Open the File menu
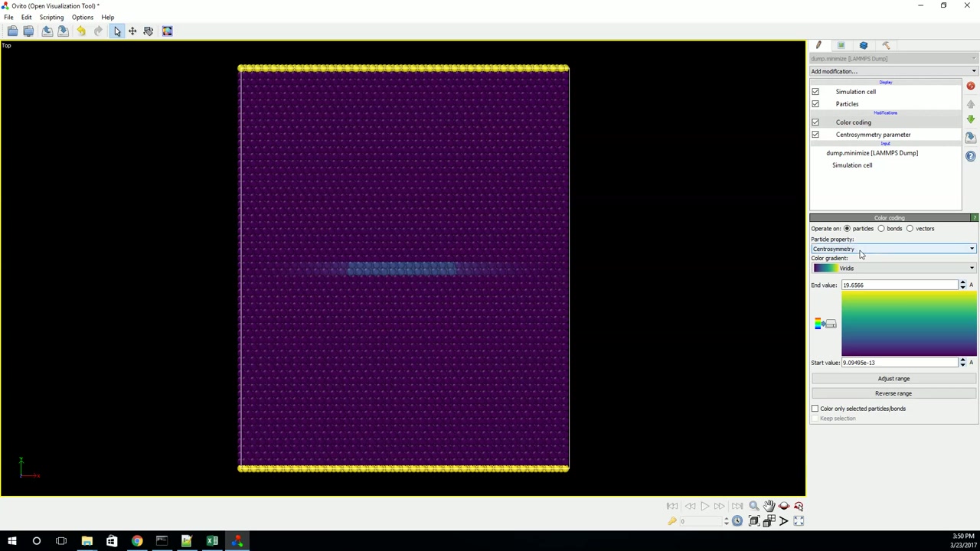The width and height of the screenshot is (980, 551). pos(8,17)
